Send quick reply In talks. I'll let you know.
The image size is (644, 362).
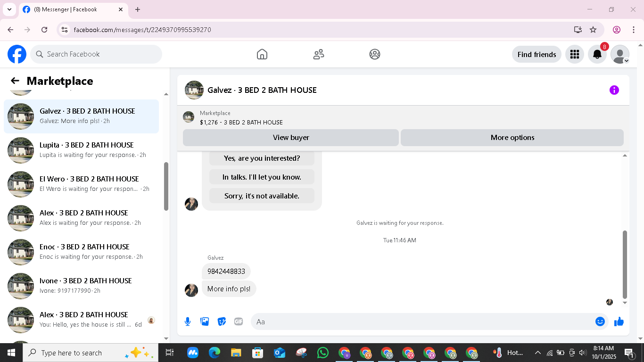[x=262, y=177]
